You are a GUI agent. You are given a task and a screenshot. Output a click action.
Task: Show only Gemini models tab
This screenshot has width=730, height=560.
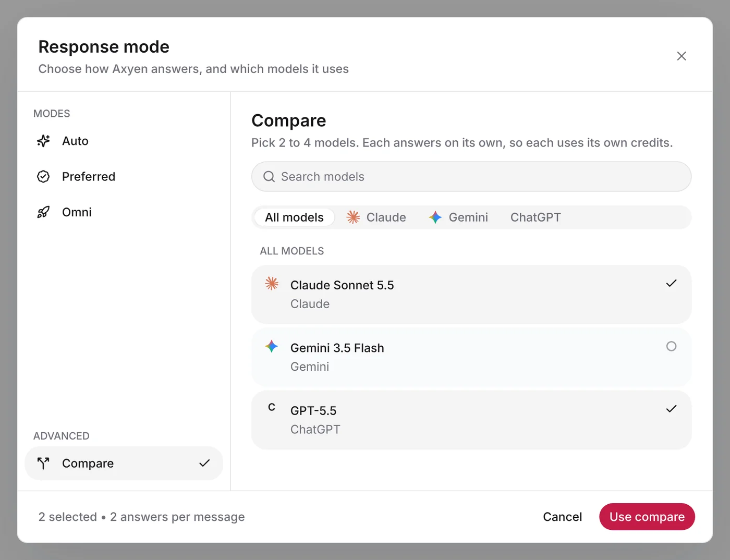(459, 217)
